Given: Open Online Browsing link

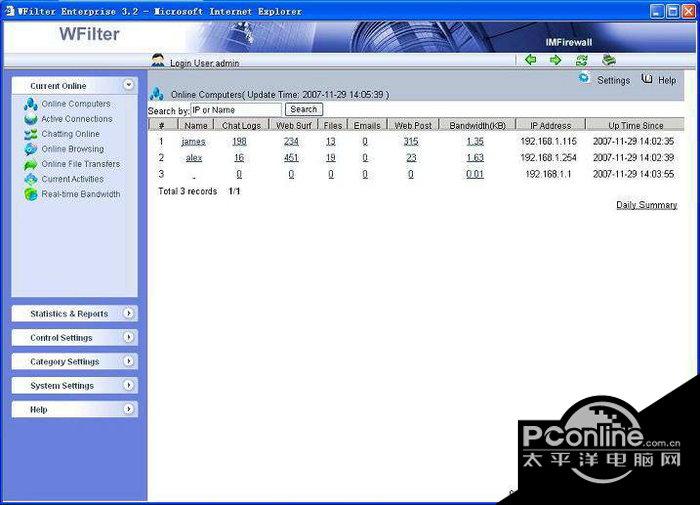Looking at the screenshot, I should coord(73,149).
